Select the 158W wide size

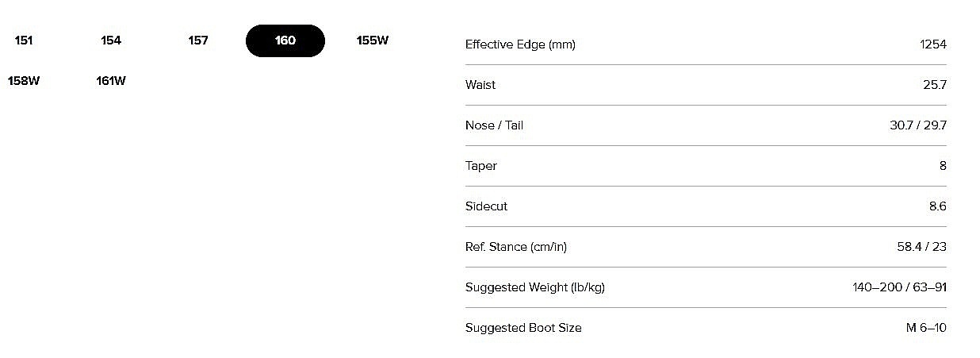24,81
